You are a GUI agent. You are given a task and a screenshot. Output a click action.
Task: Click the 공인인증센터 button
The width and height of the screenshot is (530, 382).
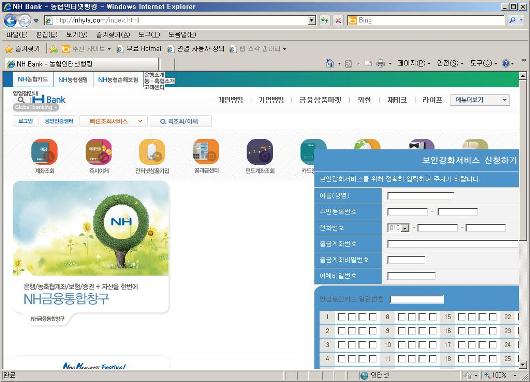pos(59,121)
